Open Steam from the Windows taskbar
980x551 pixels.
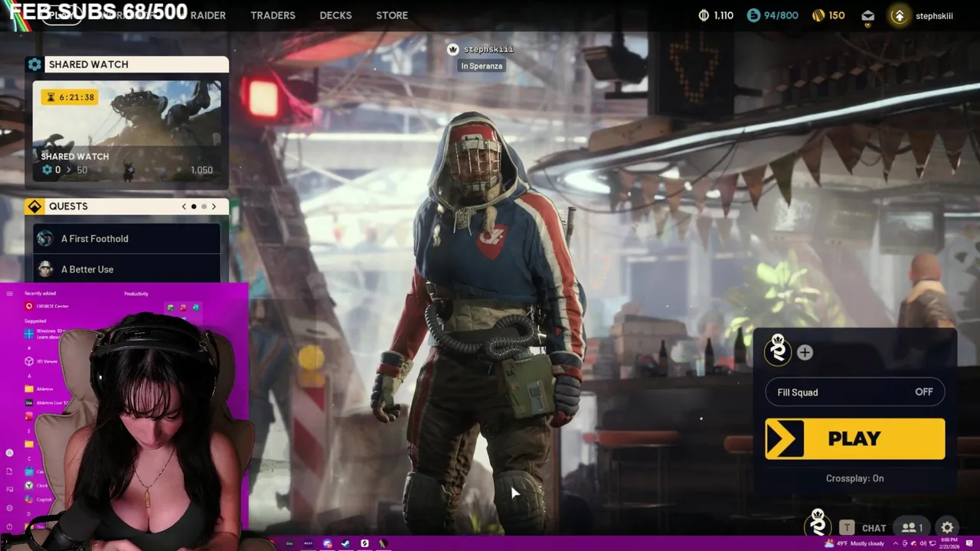click(x=345, y=543)
